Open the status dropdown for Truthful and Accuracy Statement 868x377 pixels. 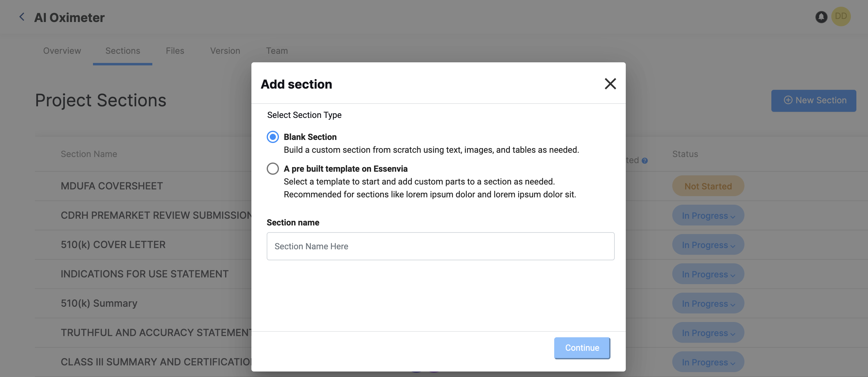[x=708, y=333]
